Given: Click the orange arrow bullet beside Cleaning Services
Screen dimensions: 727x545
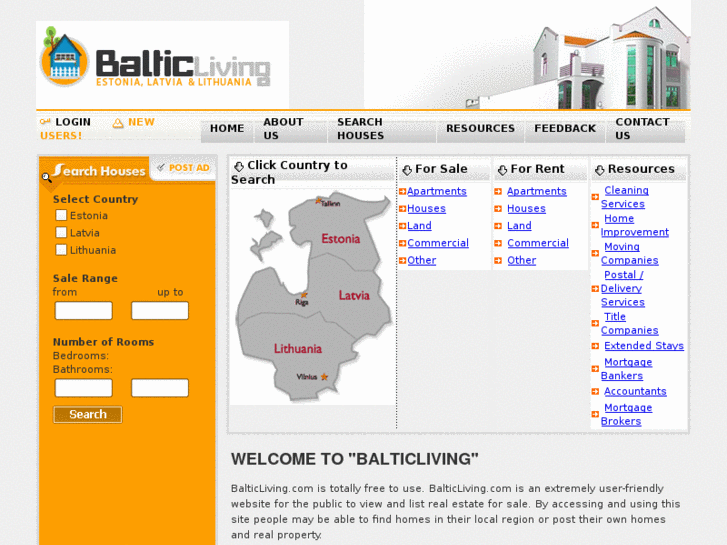Looking at the screenshot, I should click(595, 197).
